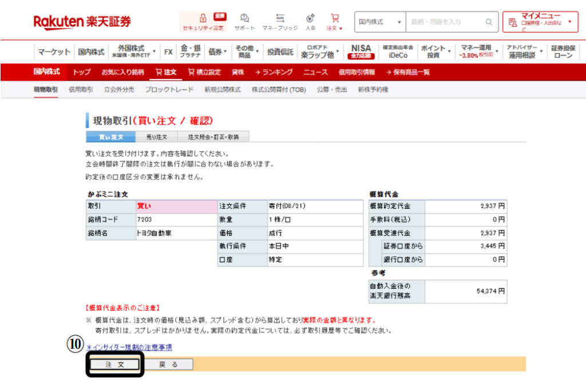The image size is (586, 392).
Task: Select お気に入り銘柄 in red bar
Action: [122, 72]
